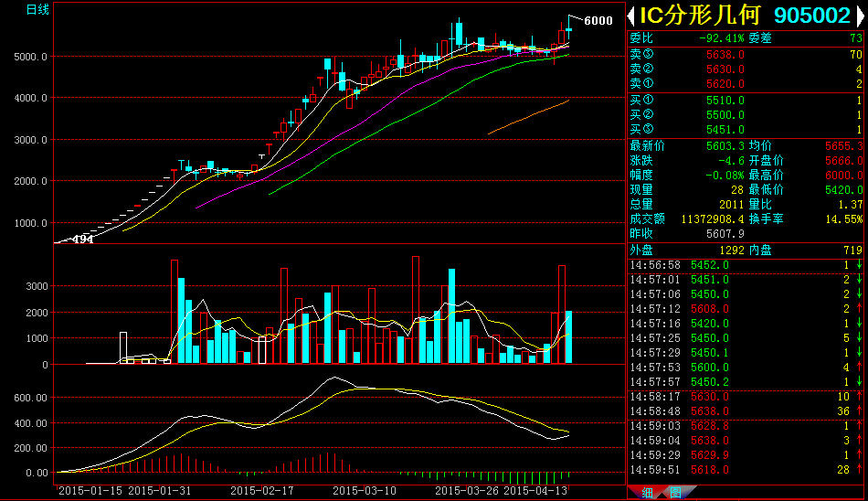868x501 pixels.
Task: Select the 14:57:16 trade at 5420.0
Action: (746, 323)
